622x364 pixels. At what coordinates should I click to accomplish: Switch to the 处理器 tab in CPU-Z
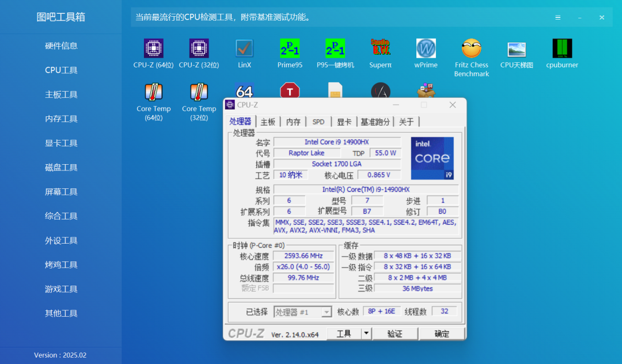click(240, 122)
